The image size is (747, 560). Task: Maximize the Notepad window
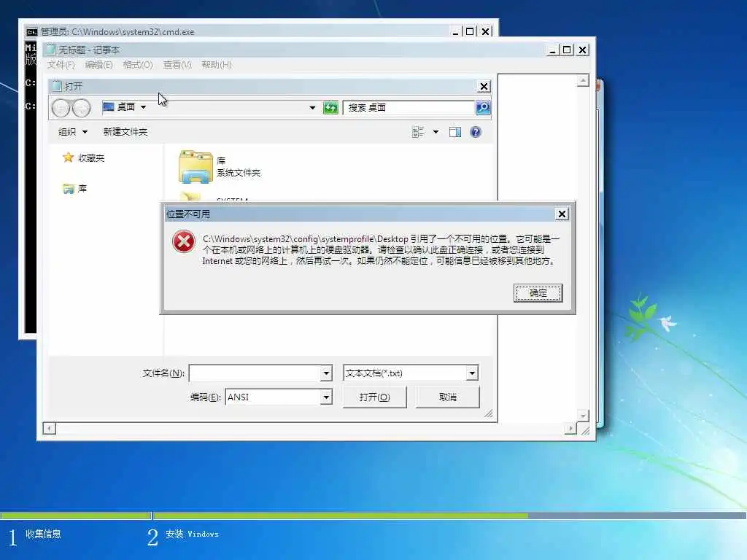tap(567, 50)
